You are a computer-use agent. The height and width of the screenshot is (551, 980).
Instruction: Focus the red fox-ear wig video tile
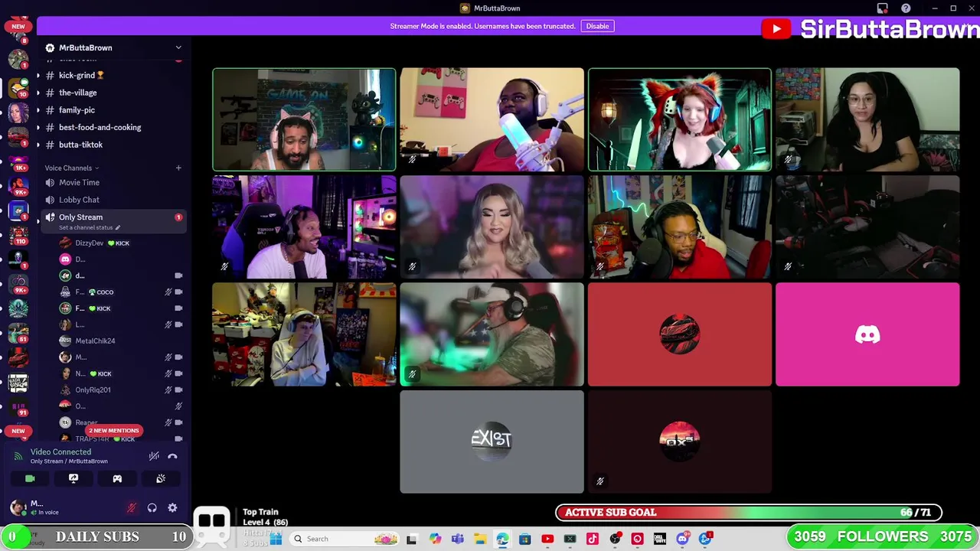point(680,119)
